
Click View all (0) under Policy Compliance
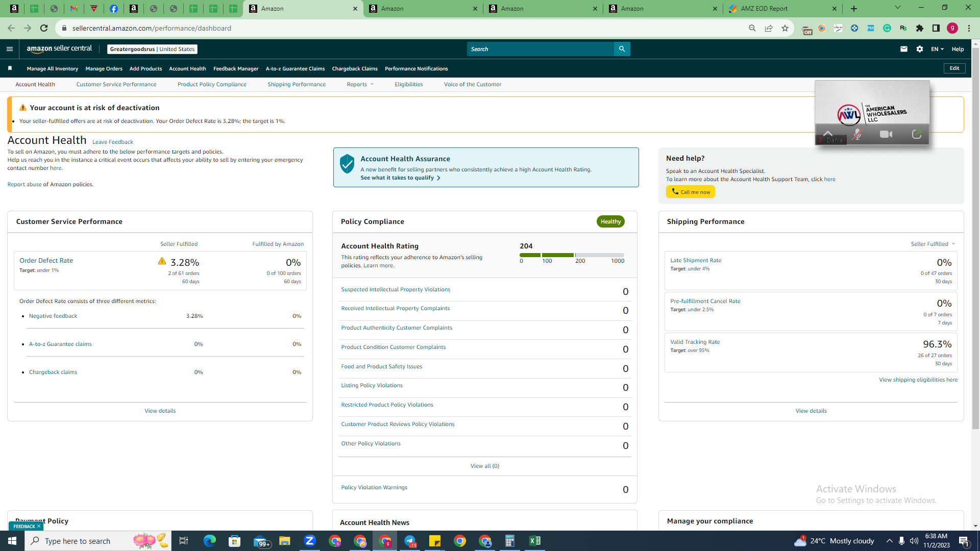pyautogui.click(x=485, y=466)
